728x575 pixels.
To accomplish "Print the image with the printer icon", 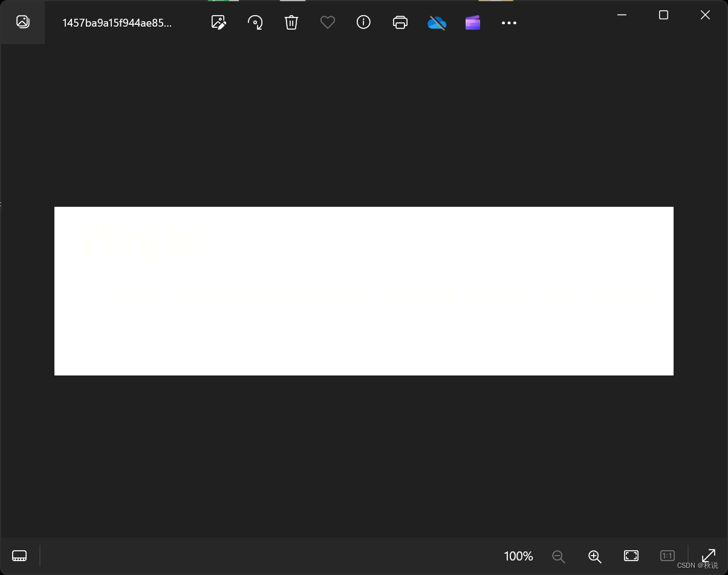I will coord(400,22).
